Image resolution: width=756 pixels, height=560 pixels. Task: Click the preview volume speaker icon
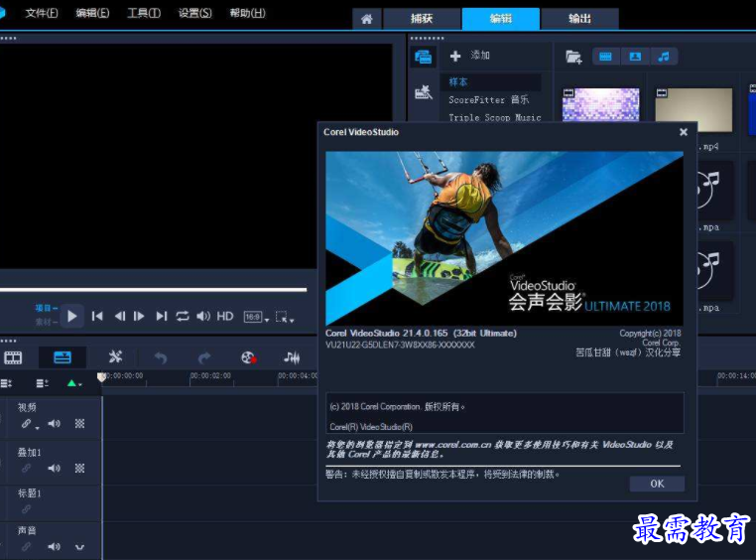tap(203, 317)
